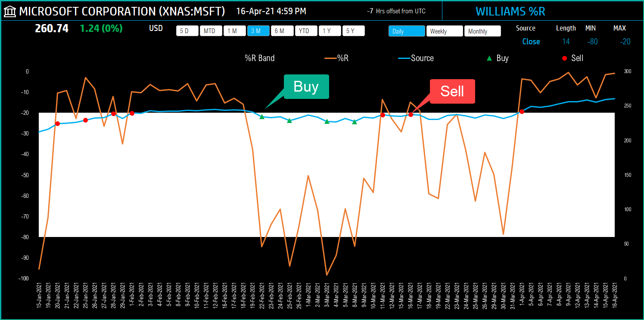Screen dimensions: 644x320
Task: Select the 3 M range button
Action: 258,31
